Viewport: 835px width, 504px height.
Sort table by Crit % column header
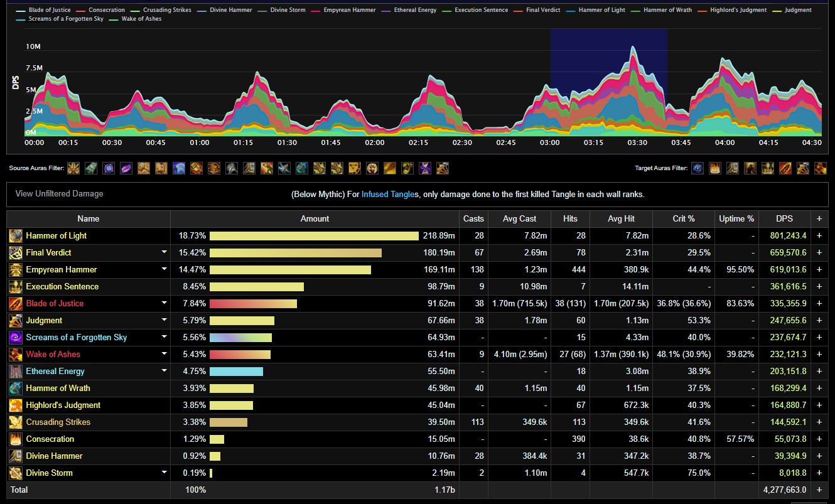682,219
